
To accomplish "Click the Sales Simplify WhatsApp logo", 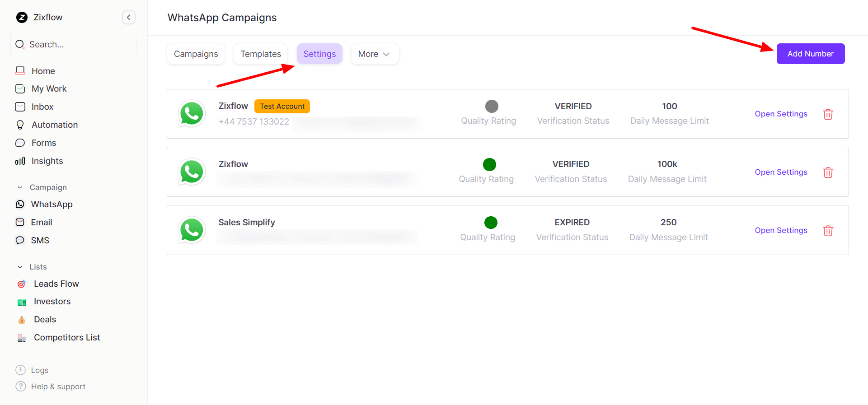I will click(192, 230).
